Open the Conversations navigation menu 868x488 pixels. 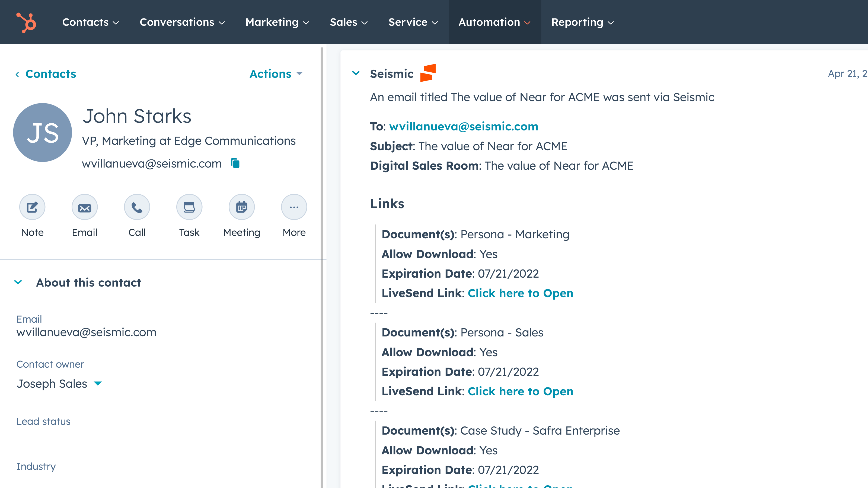pyautogui.click(x=182, y=22)
